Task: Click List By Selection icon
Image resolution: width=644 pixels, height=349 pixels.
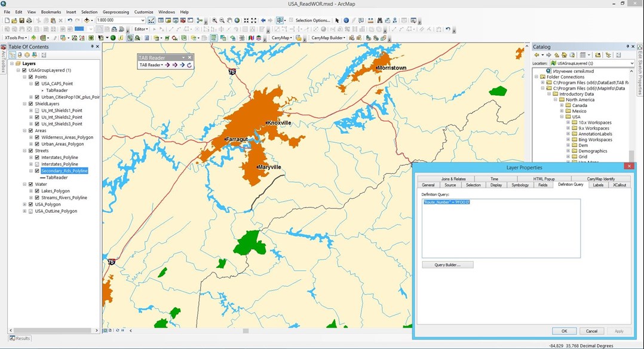Action: click(35, 55)
